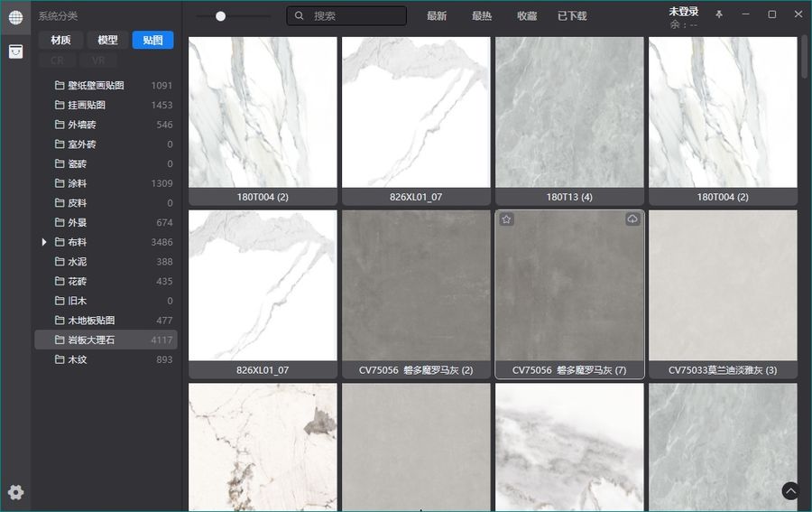This screenshot has height=512, width=812.
Task: Open 木地板贴图 category
Action: point(106,321)
